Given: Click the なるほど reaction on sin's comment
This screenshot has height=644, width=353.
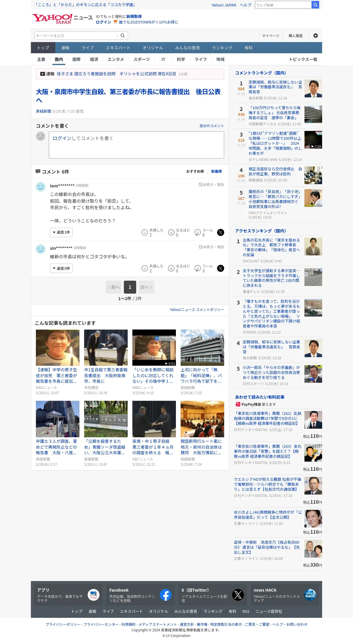Looking at the screenshot, I should 179,268.
